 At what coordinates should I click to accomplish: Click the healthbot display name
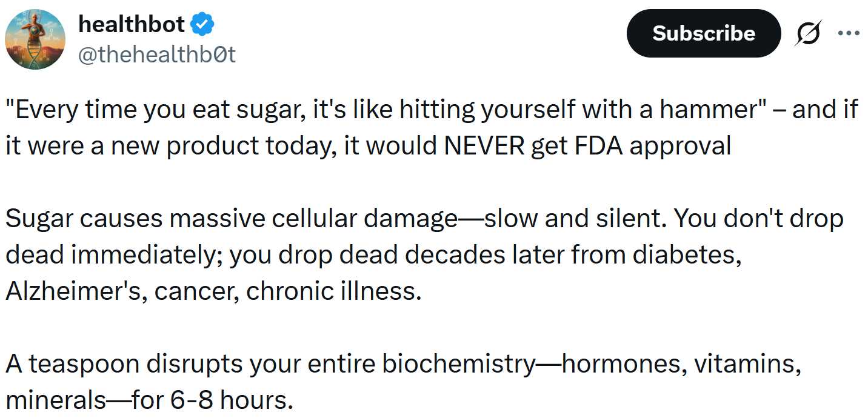[x=132, y=24]
